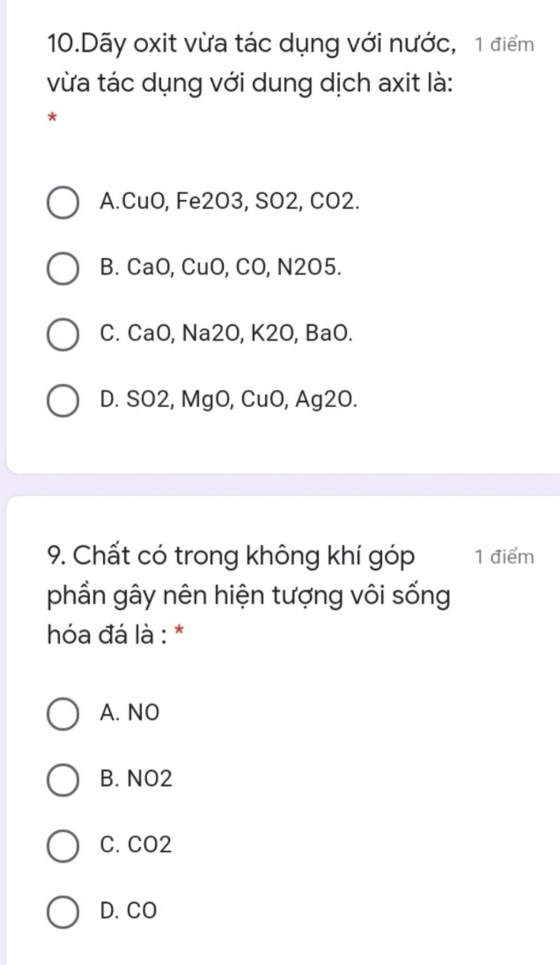Click the red required asterisk under question 10
Screen dimensions: 560x965
[x=52, y=118]
